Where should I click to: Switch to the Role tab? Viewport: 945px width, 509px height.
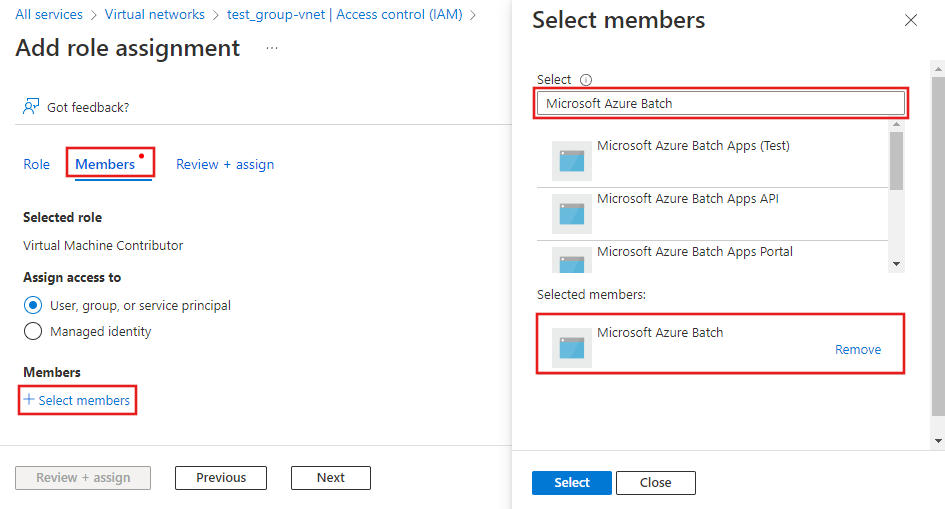(x=36, y=164)
